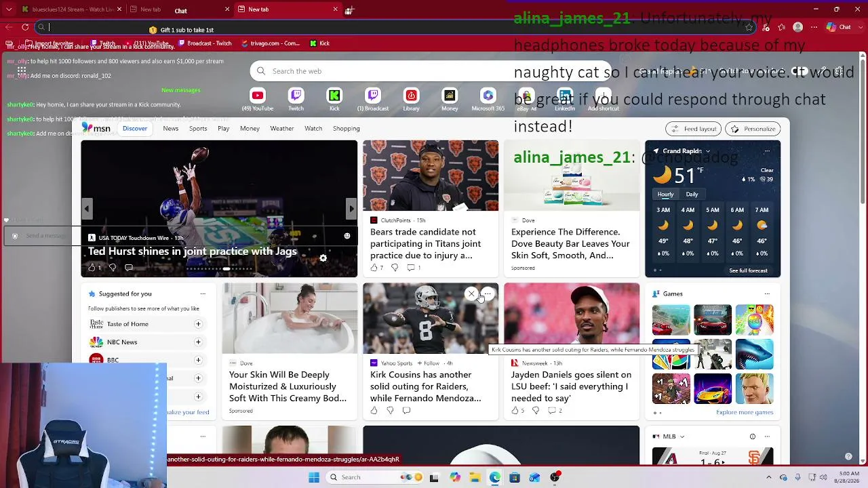Image resolution: width=868 pixels, height=488 pixels.
Task: Open the trivago.com favorites bookmark
Action: point(269,43)
